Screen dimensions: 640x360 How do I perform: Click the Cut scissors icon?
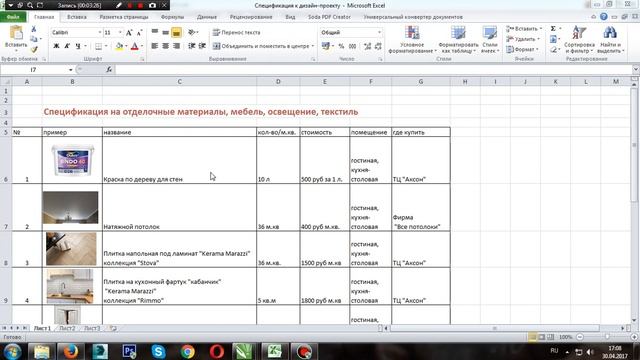(34, 29)
